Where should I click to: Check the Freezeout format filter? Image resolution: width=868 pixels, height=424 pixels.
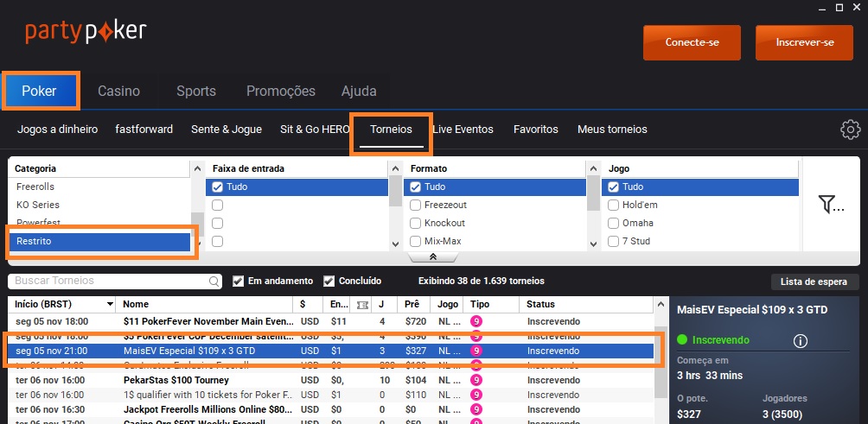click(415, 205)
